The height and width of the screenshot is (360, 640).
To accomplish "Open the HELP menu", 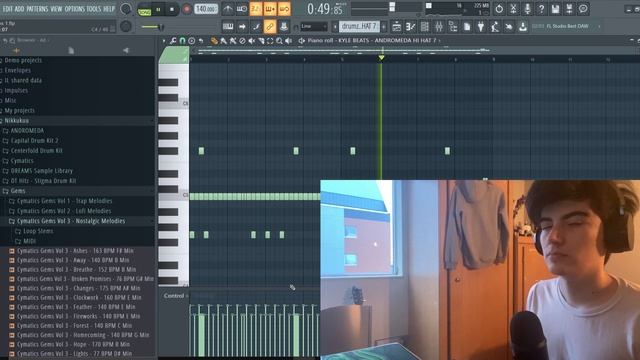I will point(109,9).
